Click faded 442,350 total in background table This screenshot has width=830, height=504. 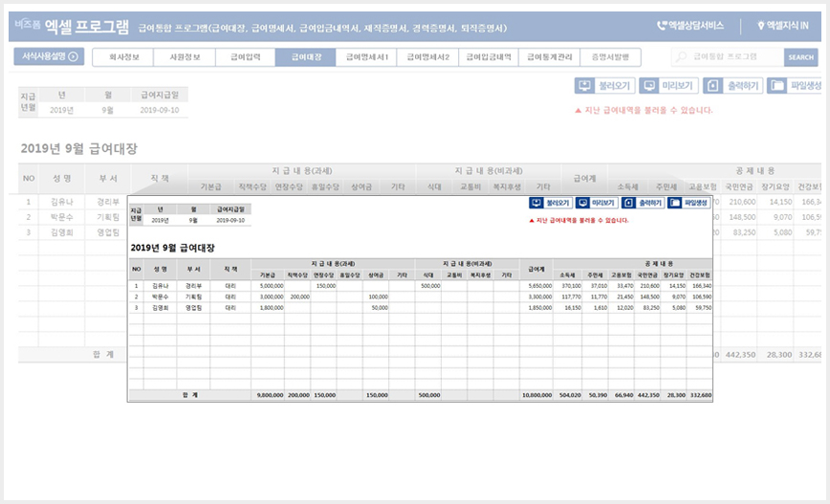(740, 355)
